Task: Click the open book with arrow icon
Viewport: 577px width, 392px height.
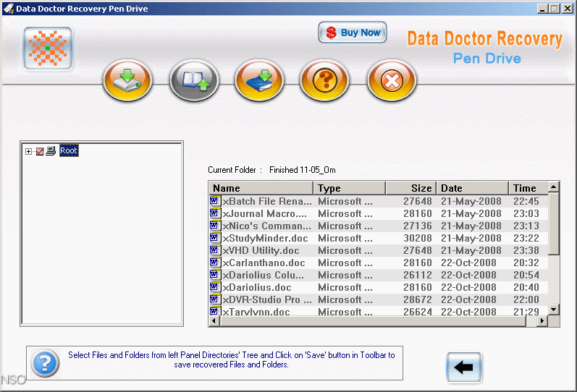Action: (194, 80)
